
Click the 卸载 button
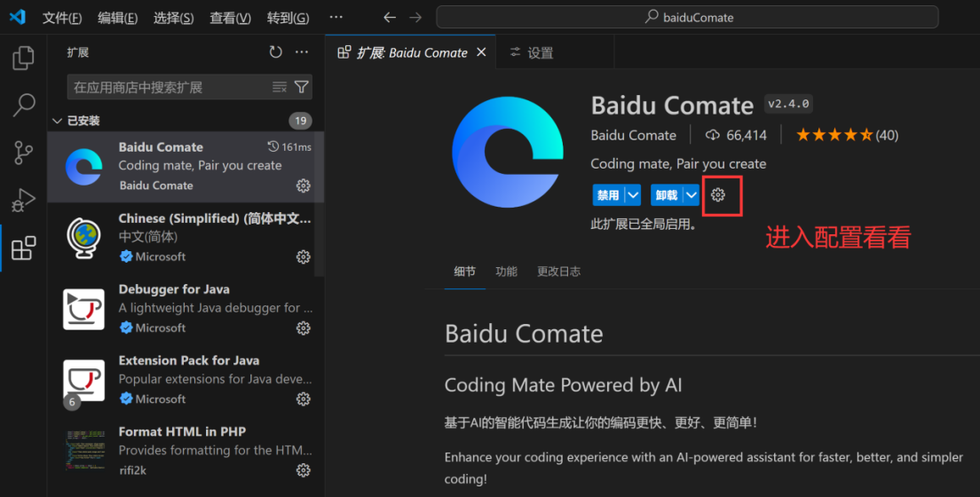667,195
